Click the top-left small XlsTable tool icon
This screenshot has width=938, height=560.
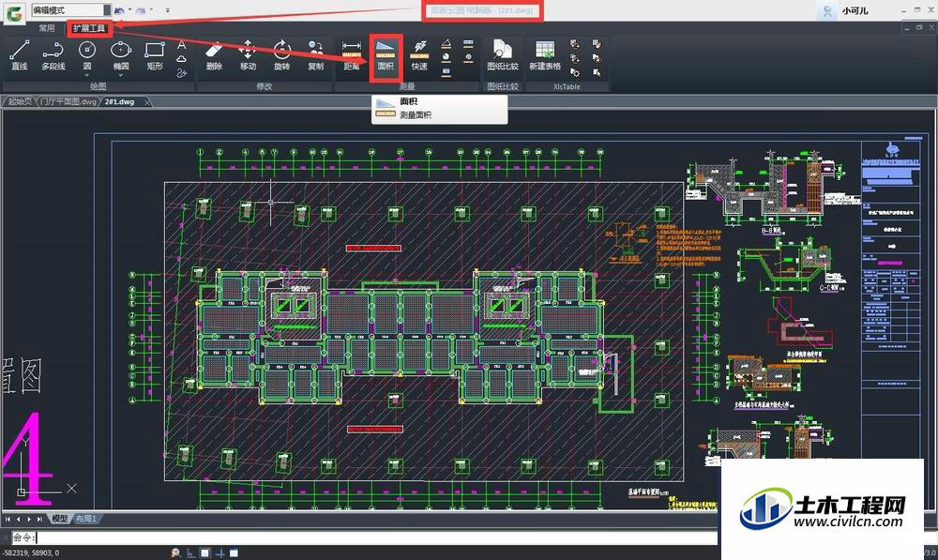(x=575, y=44)
